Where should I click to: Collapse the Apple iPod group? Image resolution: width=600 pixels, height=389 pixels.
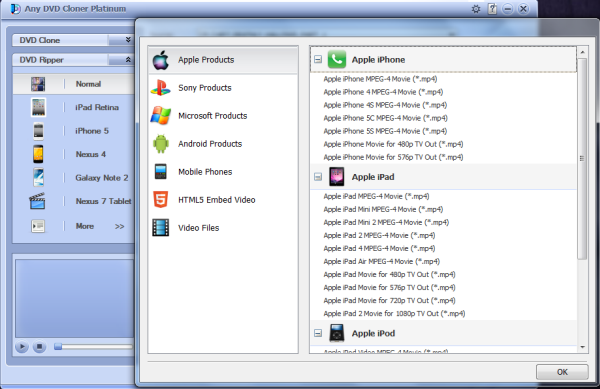click(x=318, y=333)
